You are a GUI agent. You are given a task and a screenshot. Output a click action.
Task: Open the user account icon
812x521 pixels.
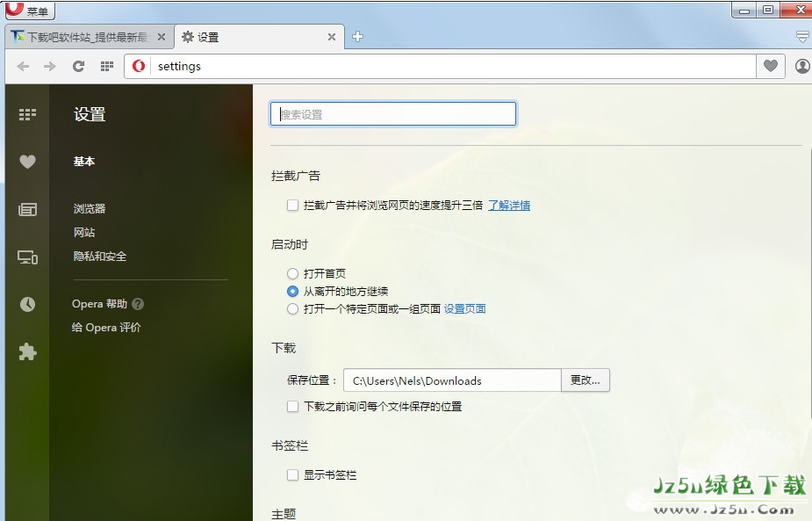point(802,67)
